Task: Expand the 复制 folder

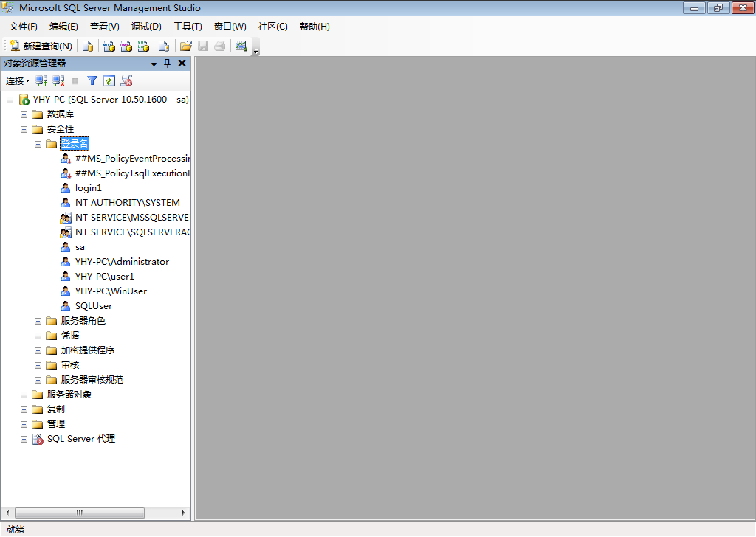Action: [x=24, y=410]
